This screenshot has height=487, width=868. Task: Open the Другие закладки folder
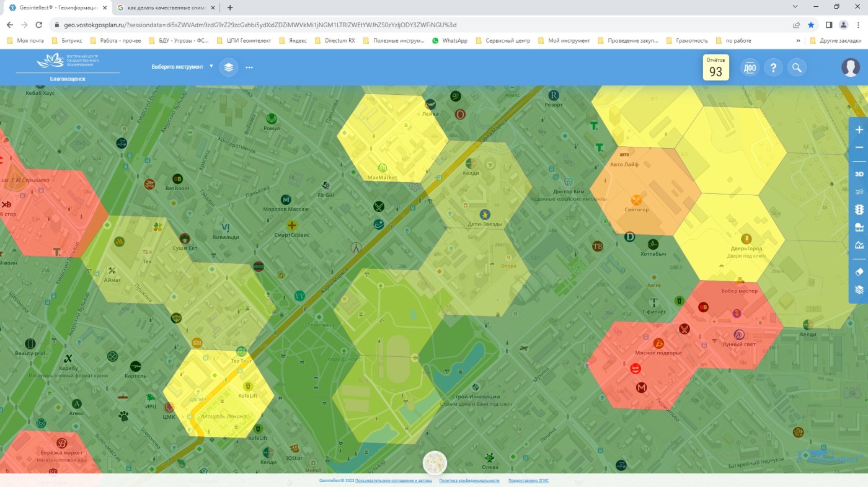tap(837, 40)
